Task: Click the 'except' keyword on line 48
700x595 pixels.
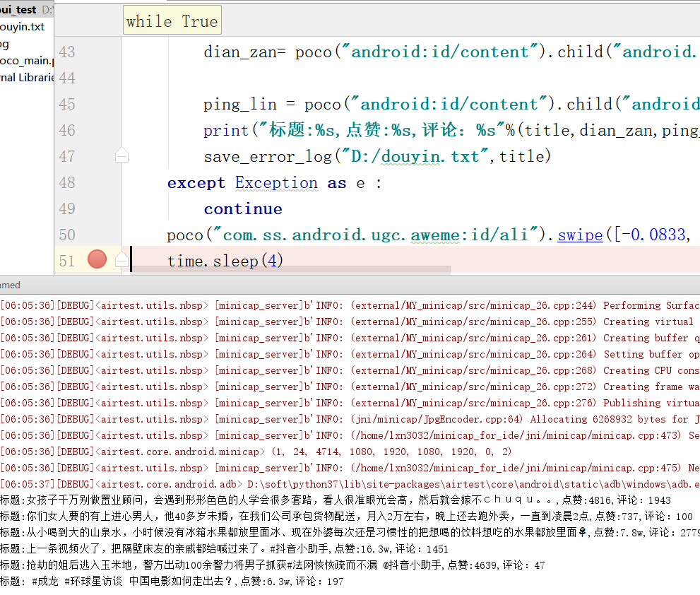Action: pyautogui.click(x=196, y=183)
